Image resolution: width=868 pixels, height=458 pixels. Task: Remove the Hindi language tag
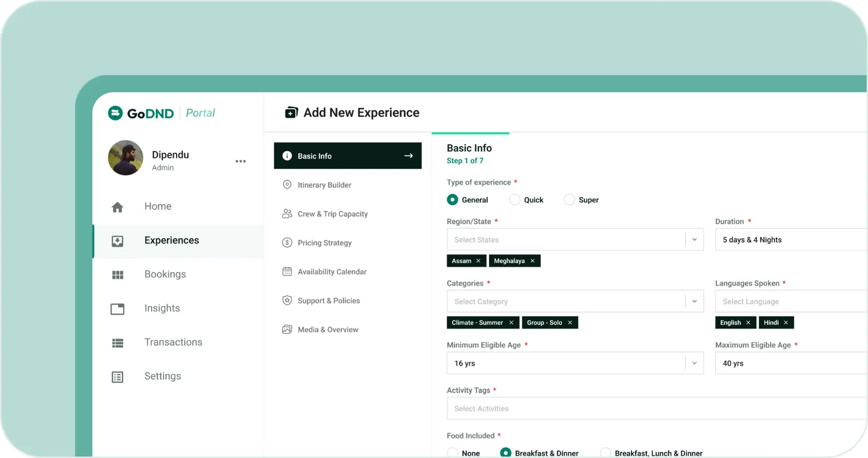786,323
